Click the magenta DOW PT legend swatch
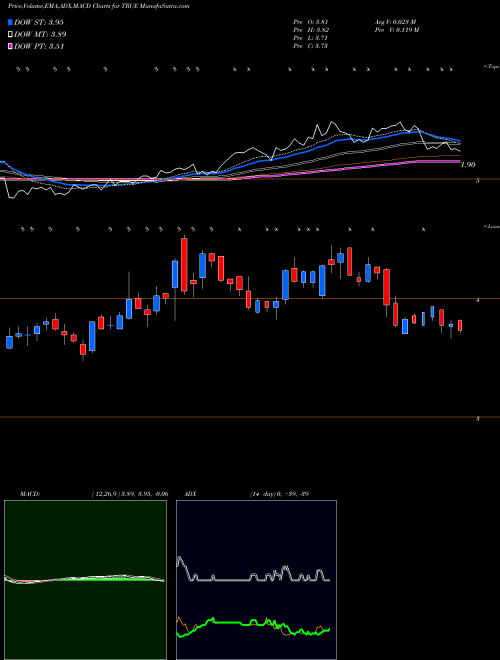The width and height of the screenshot is (500, 660). [10, 47]
